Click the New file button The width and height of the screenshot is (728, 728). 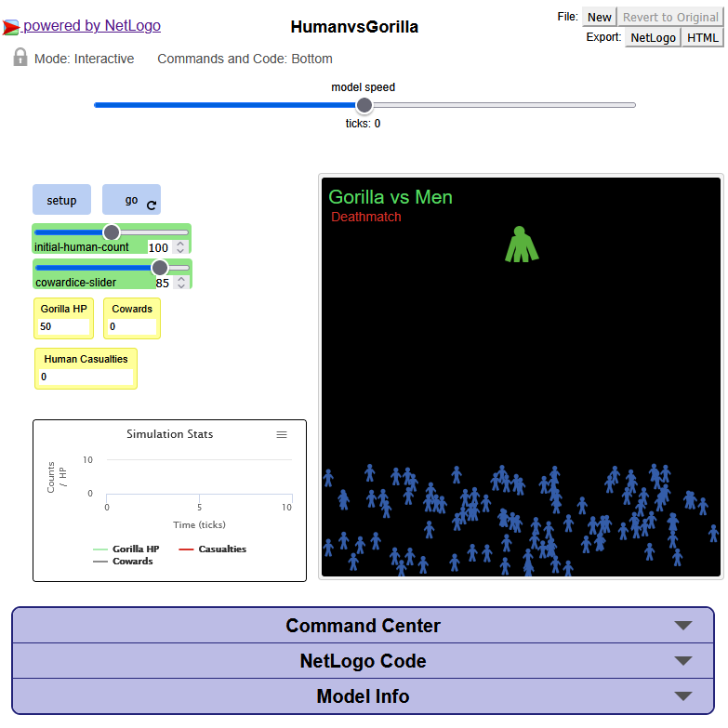(600, 17)
